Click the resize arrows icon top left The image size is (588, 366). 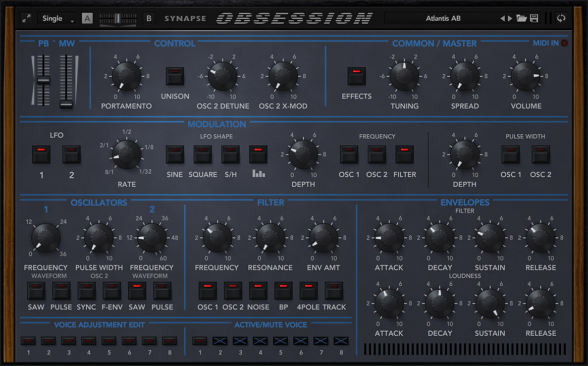pyautogui.click(x=26, y=18)
